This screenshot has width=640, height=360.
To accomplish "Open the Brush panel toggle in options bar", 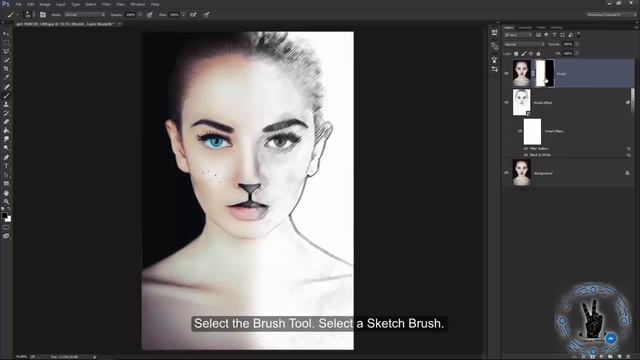I will (43, 15).
